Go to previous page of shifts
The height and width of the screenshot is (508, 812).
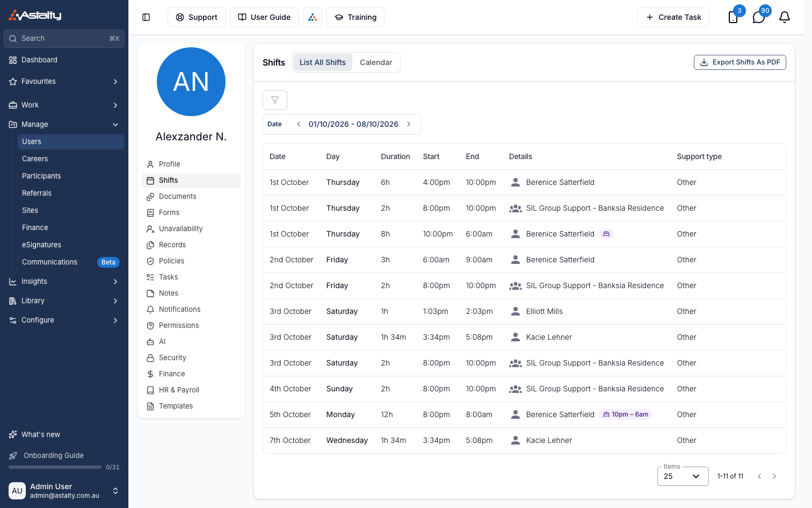click(x=759, y=476)
